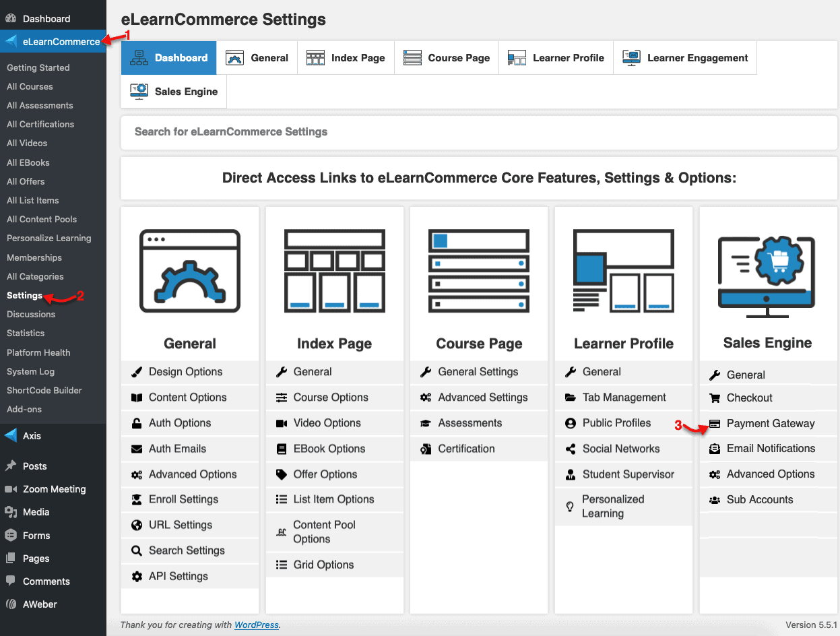Open All Courses in the sidebar
Image resolution: width=840 pixels, height=636 pixels.
tap(30, 86)
